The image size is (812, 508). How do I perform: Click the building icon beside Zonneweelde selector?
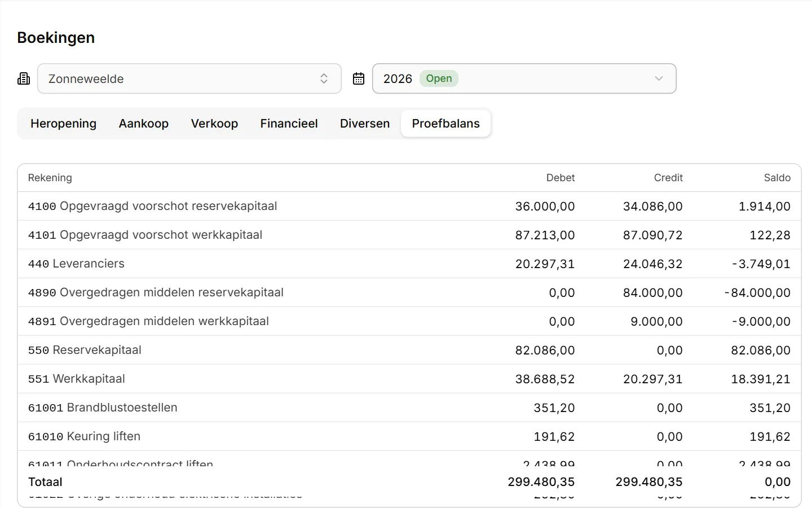[x=24, y=78]
